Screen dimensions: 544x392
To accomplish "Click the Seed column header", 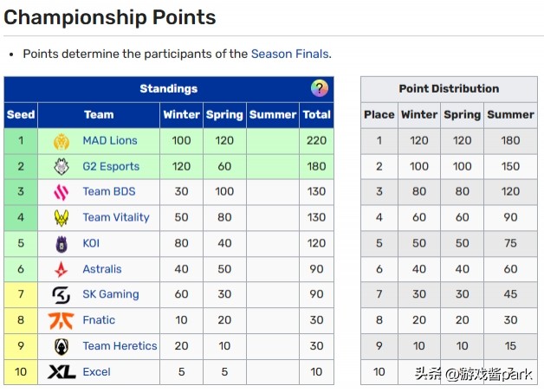I will tap(21, 114).
